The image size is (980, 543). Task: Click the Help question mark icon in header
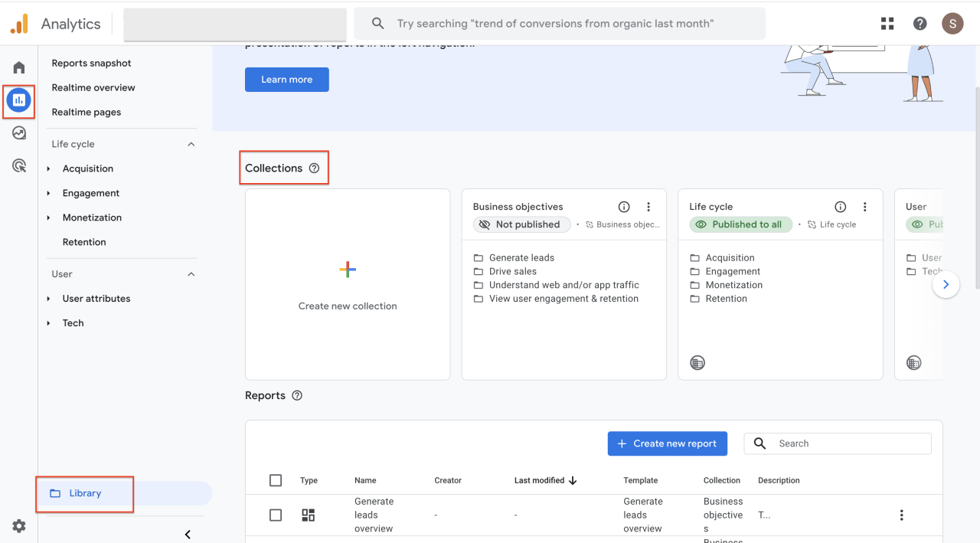[920, 24]
